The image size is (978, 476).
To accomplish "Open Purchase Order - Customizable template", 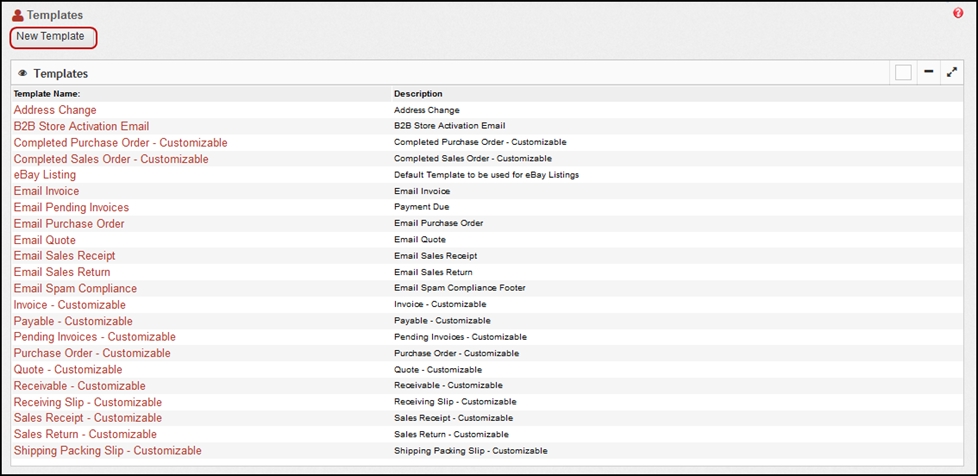I will click(92, 353).
